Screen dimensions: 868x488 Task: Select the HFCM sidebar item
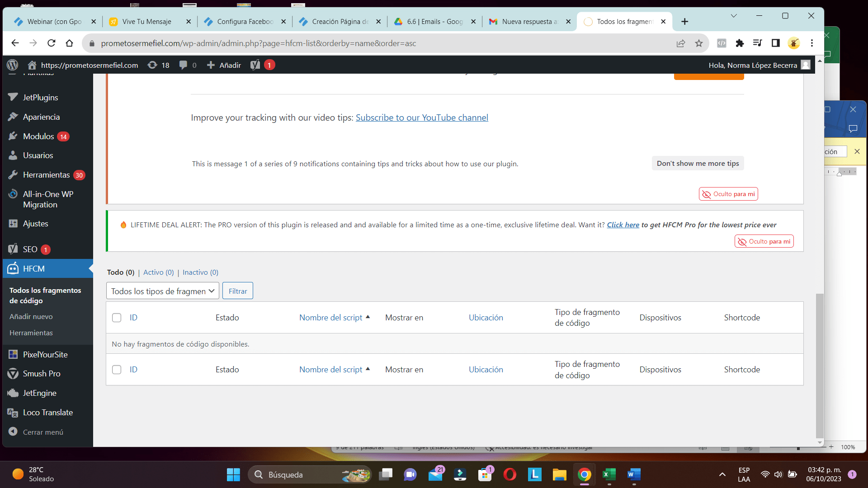coord(47,268)
